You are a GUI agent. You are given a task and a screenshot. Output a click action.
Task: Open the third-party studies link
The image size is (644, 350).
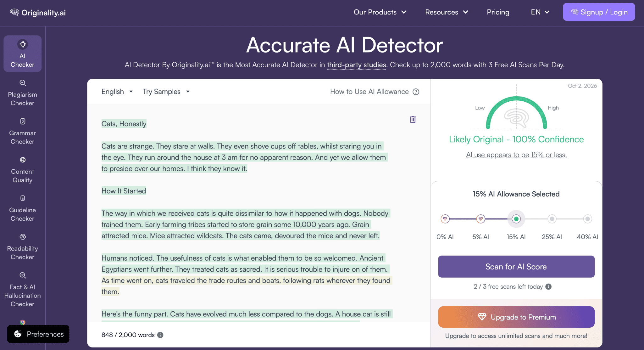[356, 65]
